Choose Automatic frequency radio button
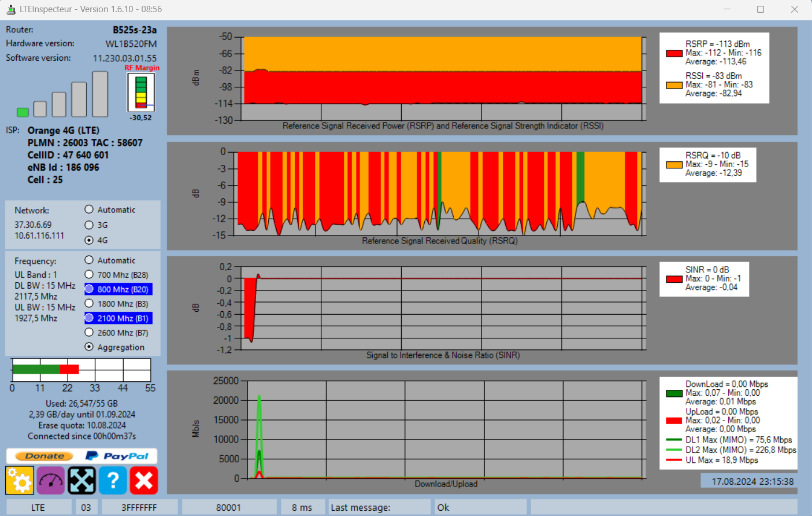 89,260
